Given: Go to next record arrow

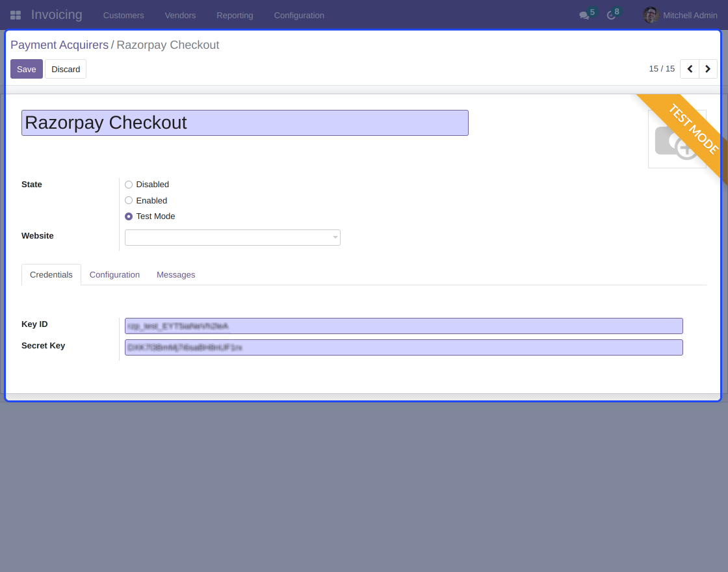Looking at the screenshot, I should (x=708, y=69).
